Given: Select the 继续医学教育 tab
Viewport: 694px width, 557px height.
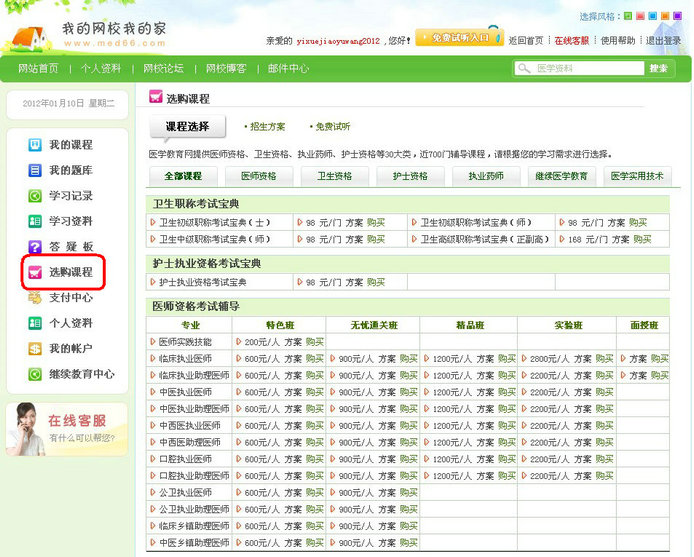Looking at the screenshot, I should coord(561,176).
